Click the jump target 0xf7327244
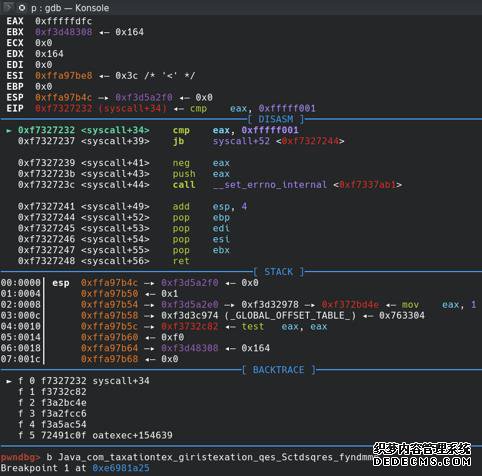 point(310,141)
